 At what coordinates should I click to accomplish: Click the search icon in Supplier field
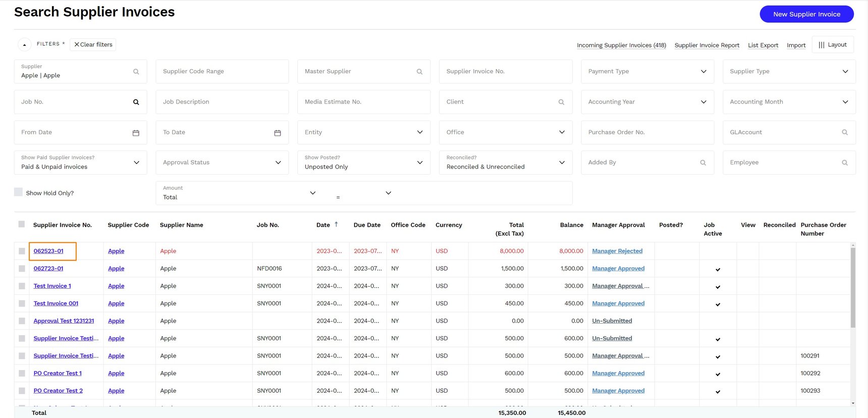[136, 72]
